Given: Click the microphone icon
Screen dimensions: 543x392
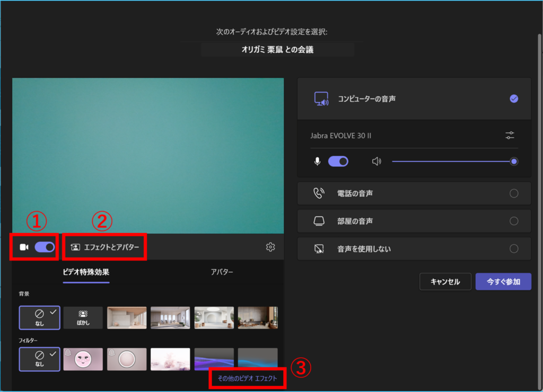Looking at the screenshot, I should pyautogui.click(x=317, y=162).
